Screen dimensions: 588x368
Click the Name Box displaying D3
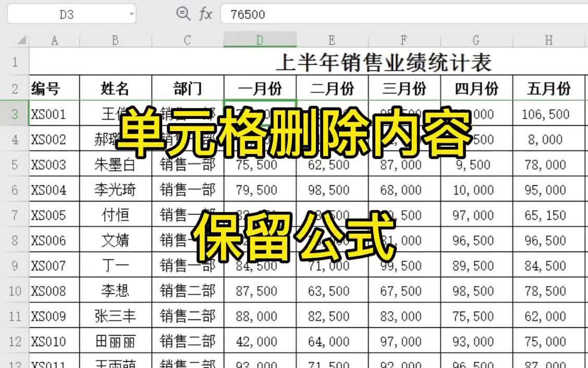68,14
